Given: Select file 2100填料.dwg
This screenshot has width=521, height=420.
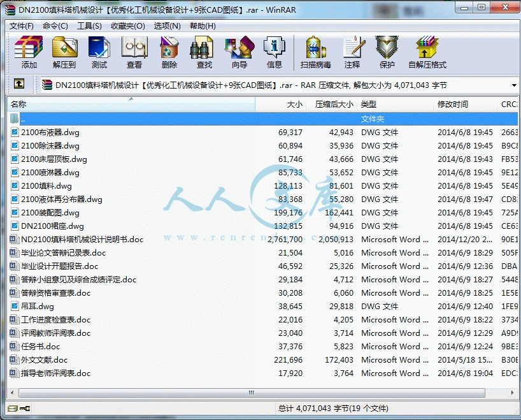Looking at the screenshot, I should [46, 185].
